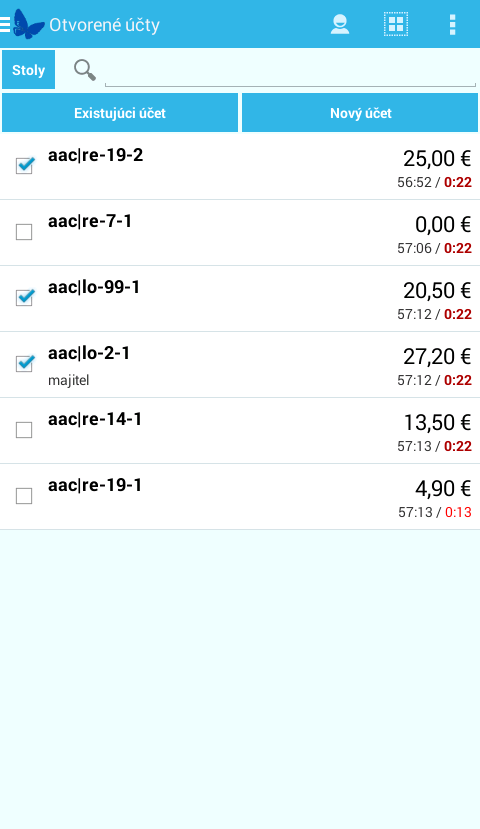The width and height of the screenshot is (480, 829).
Task: Open the 0,00 € account entry
Action: click(x=240, y=233)
